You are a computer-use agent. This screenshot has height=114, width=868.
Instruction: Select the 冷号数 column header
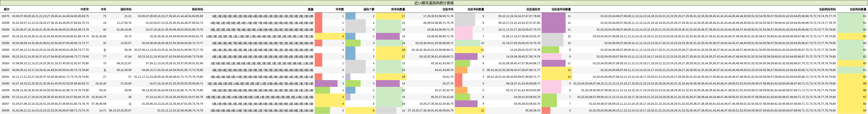tap(340, 9)
